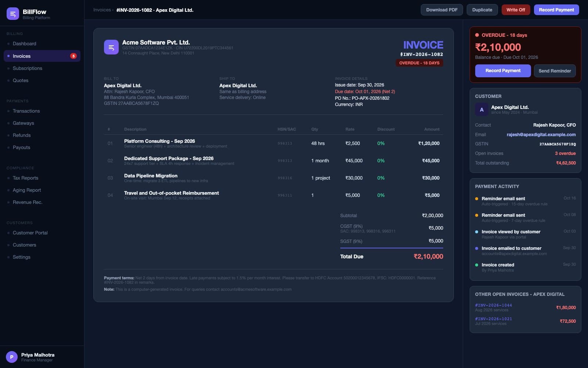The image size is (588, 368).
Task: Click the OVERDUE - 18 DAYS badge on invoice
Action: pyautogui.click(x=419, y=63)
